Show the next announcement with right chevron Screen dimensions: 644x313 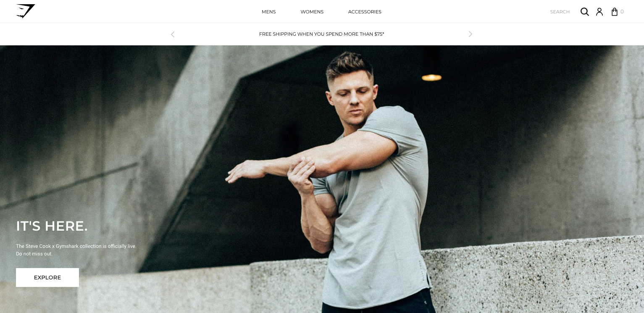(471, 34)
